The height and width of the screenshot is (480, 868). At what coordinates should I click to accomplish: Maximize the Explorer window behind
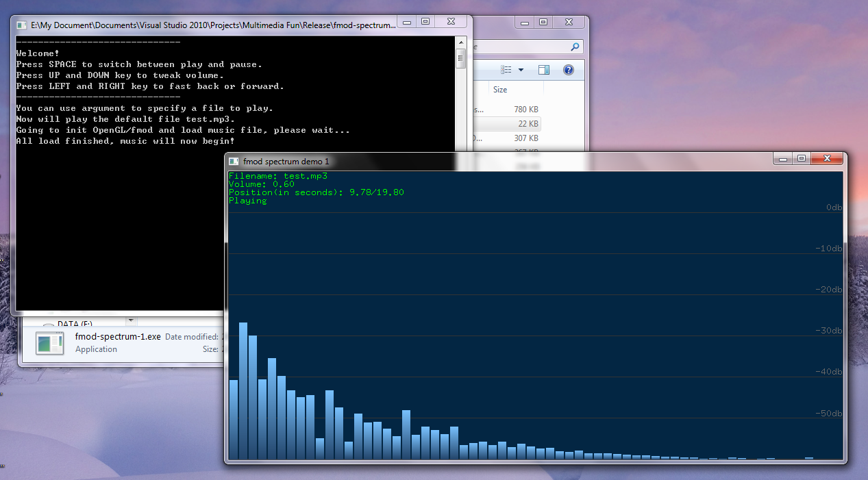[543, 22]
